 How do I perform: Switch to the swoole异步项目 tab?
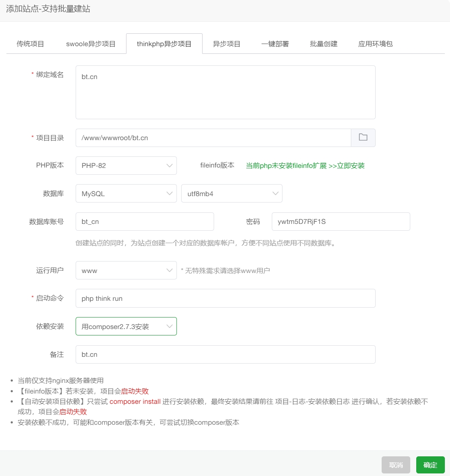[89, 43]
